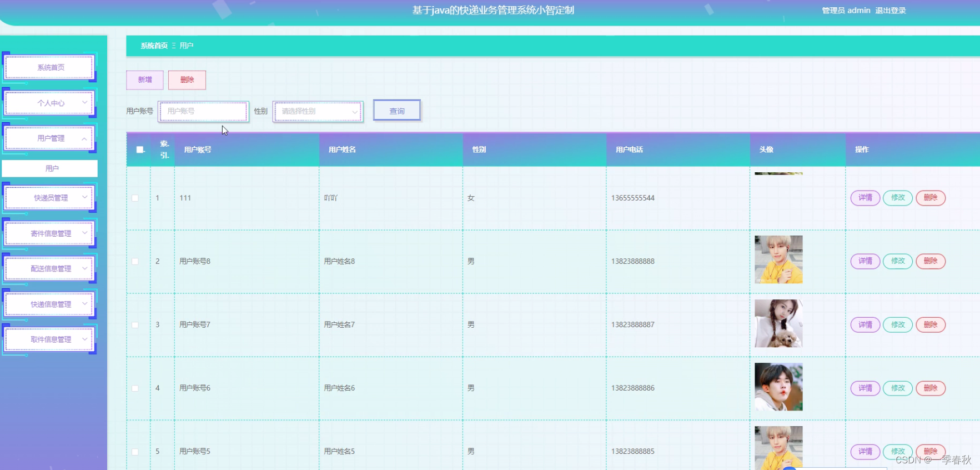
Task: Expand the 寄件信息管理 sidebar menu
Action: [x=49, y=233]
